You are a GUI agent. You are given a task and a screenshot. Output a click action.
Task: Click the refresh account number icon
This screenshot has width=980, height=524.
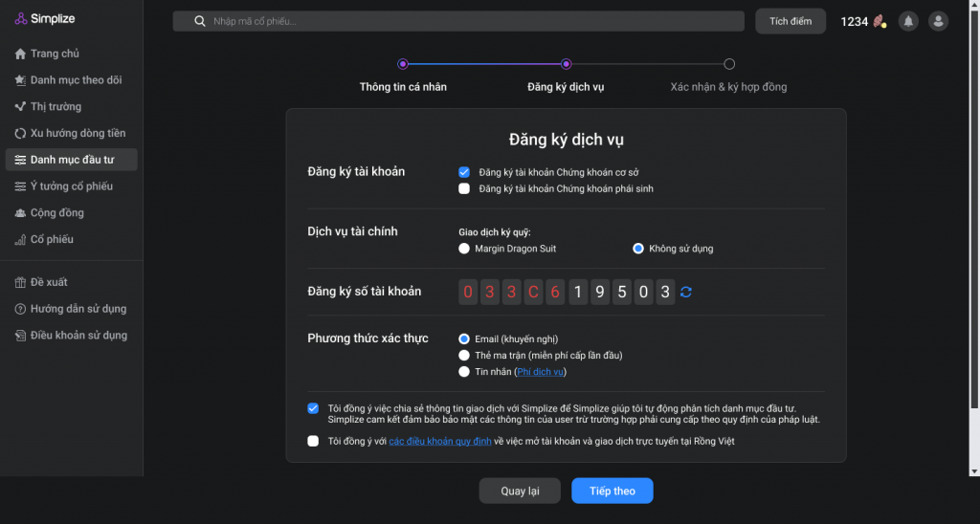tap(686, 293)
